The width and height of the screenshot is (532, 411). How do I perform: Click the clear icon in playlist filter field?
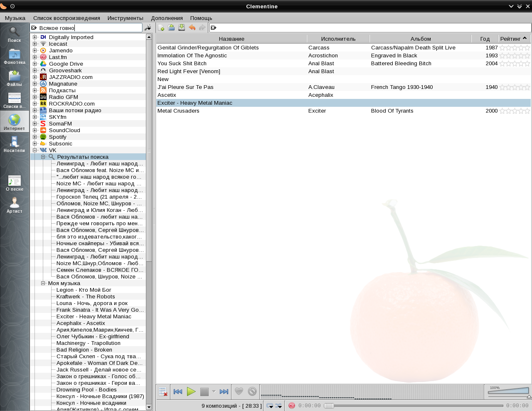click(x=214, y=28)
